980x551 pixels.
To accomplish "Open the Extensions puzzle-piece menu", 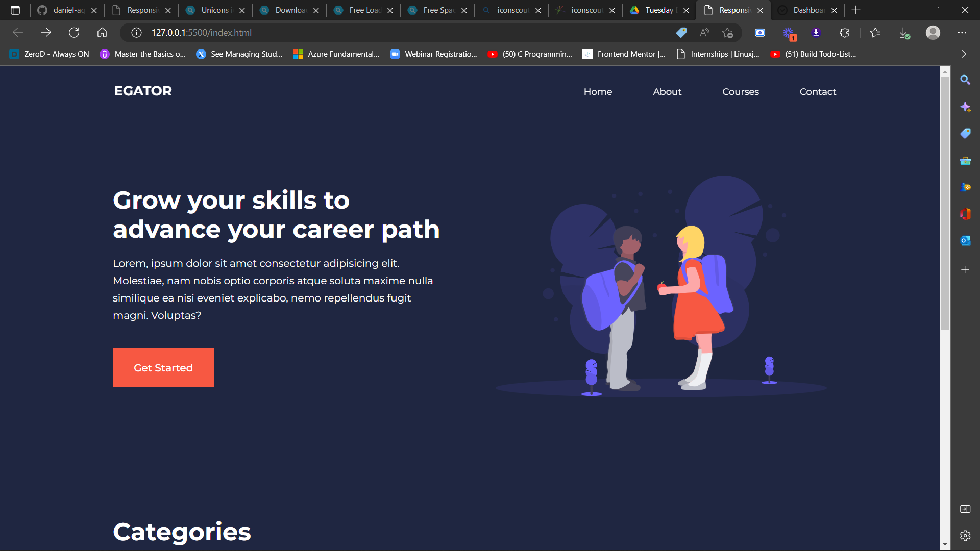I will pos(844,32).
